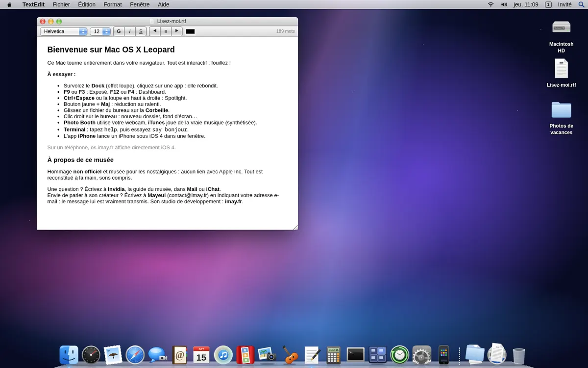588x368 pixels.
Task: Open Spotlight magnifier in menu bar
Action: click(x=582, y=4)
